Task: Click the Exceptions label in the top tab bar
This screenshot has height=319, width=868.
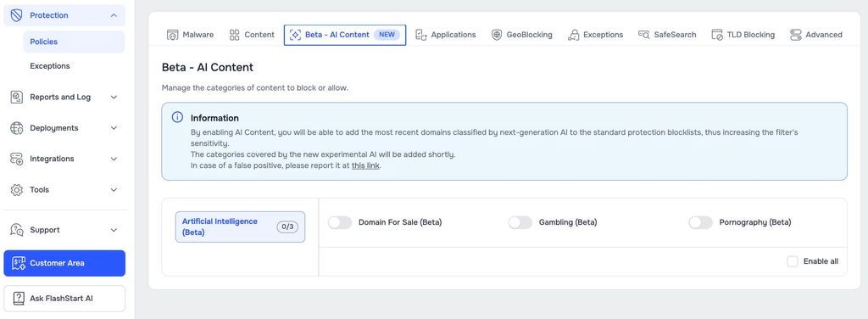Action: coord(603,35)
